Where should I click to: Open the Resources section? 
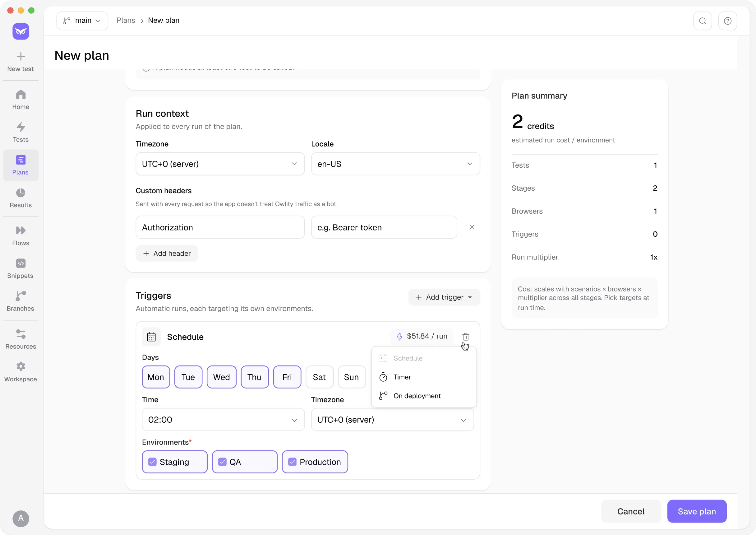tap(21, 339)
